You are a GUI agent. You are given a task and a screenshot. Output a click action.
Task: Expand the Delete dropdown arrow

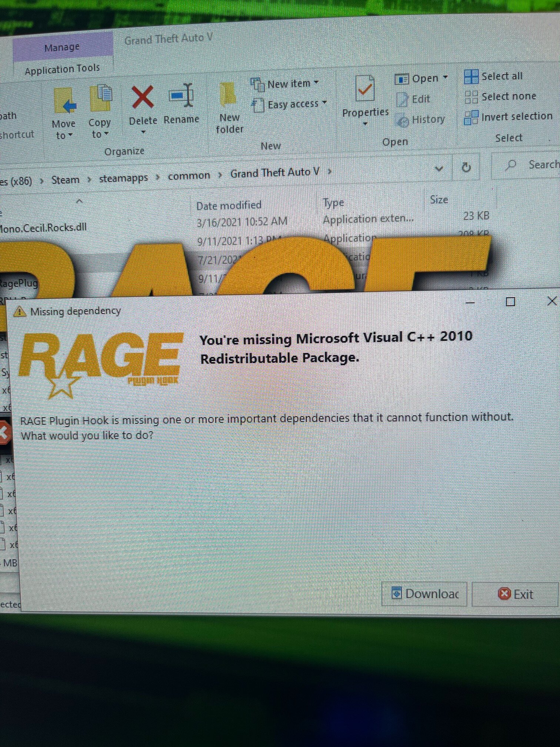click(x=143, y=132)
